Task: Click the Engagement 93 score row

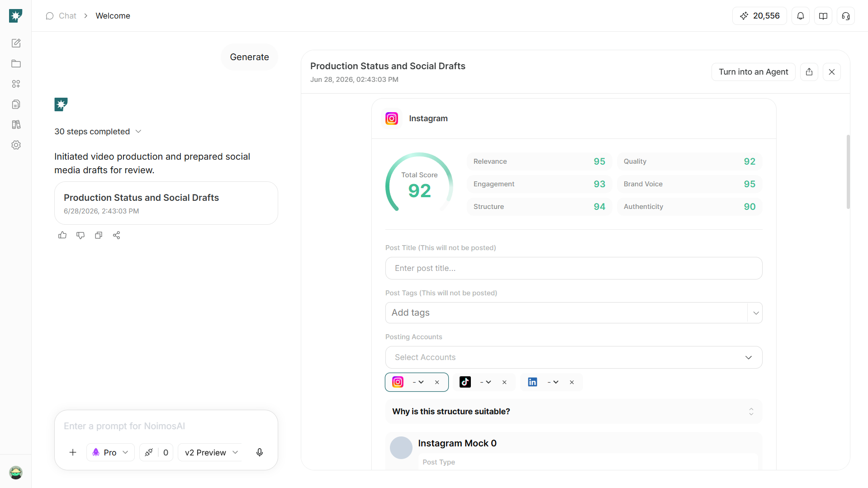Action: [539, 184]
